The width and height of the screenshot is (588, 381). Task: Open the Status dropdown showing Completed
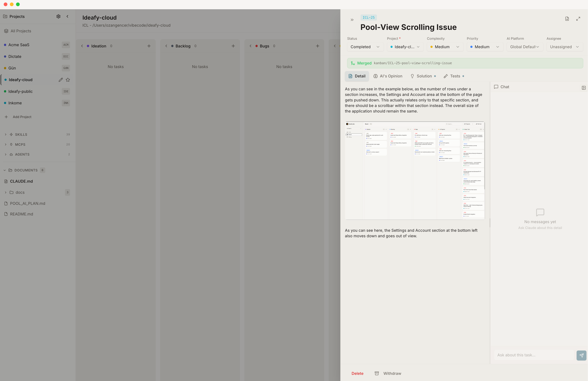[365, 47]
